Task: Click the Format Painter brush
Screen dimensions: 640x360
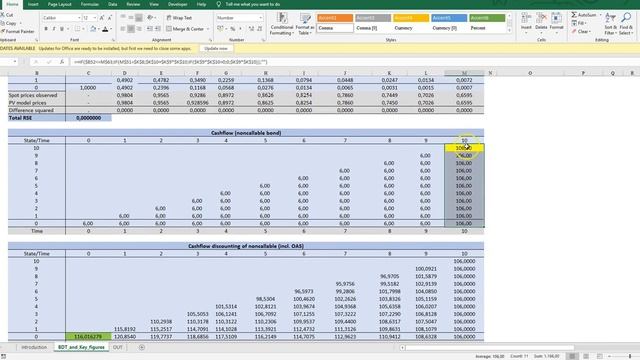Action: coord(17,31)
